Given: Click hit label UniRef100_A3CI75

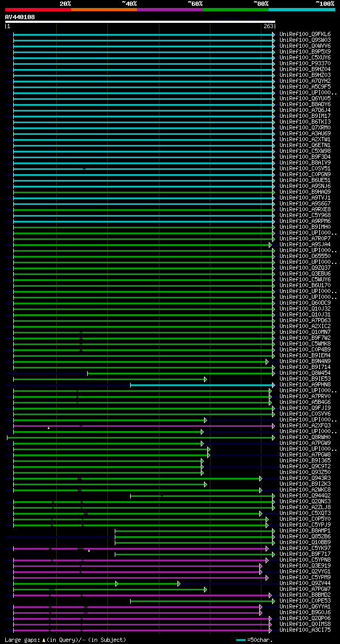Looking at the screenshot, I should coord(305,630).
